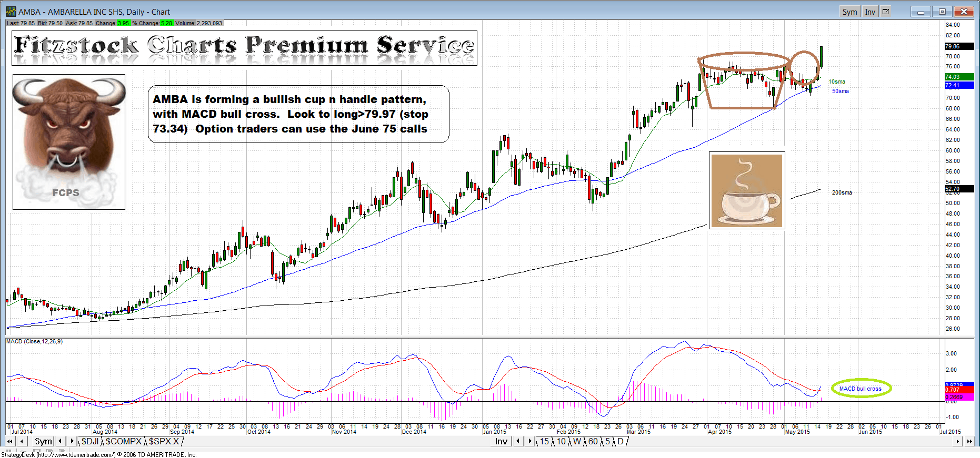
Task: Click the AMBA chart app icon in title bar
Action: [11, 12]
